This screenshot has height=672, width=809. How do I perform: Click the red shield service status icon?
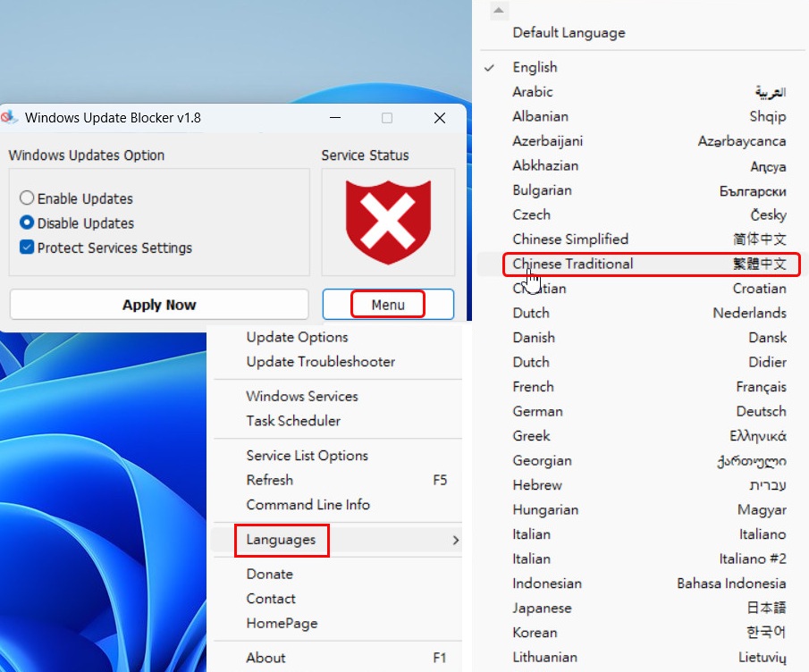pos(388,222)
